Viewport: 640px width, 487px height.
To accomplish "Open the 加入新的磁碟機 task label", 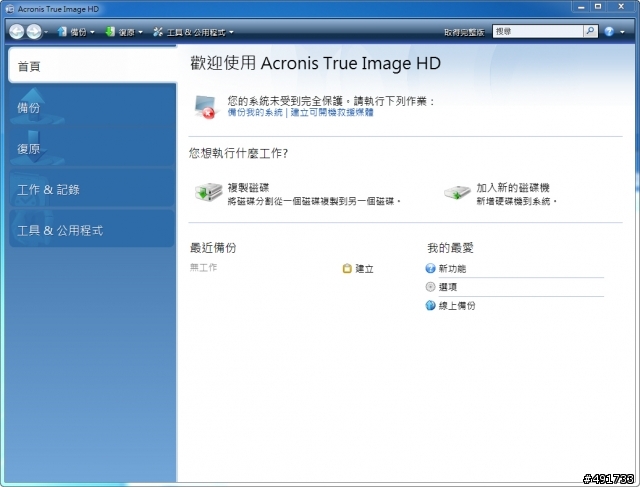I will [513, 188].
